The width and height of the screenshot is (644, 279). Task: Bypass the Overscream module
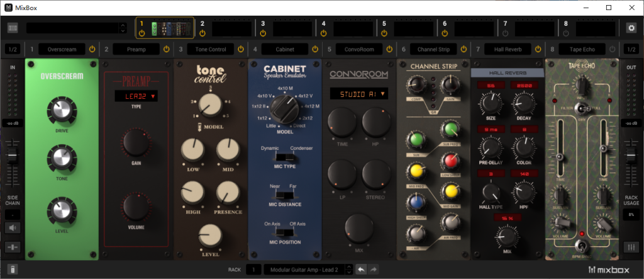(x=92, y=49)
